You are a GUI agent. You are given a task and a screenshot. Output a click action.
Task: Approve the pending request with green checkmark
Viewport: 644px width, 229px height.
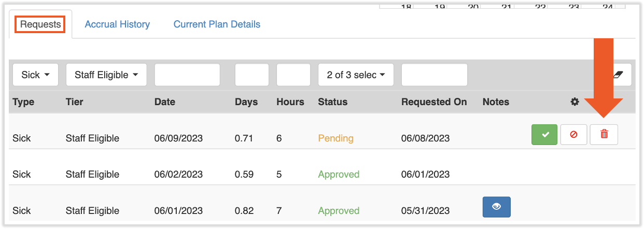pos(544,135)
